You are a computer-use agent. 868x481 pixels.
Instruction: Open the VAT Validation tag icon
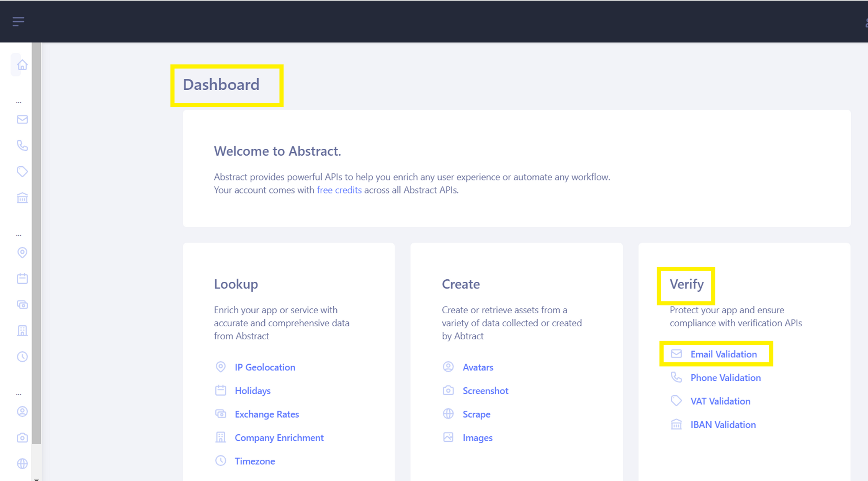(22, 171)
